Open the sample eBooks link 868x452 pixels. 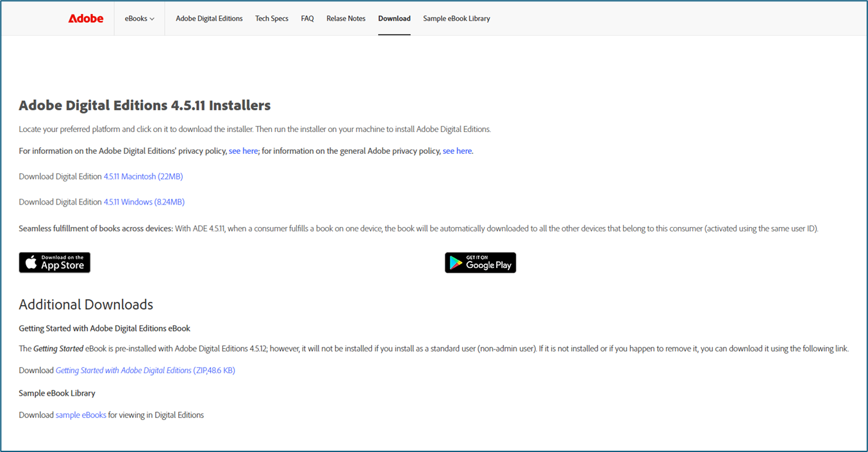pos(81,415)
